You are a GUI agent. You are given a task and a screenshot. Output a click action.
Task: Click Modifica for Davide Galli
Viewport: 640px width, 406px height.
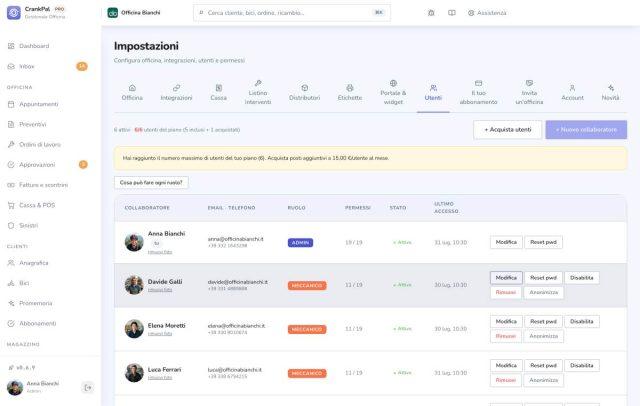[x=506, y=278]
